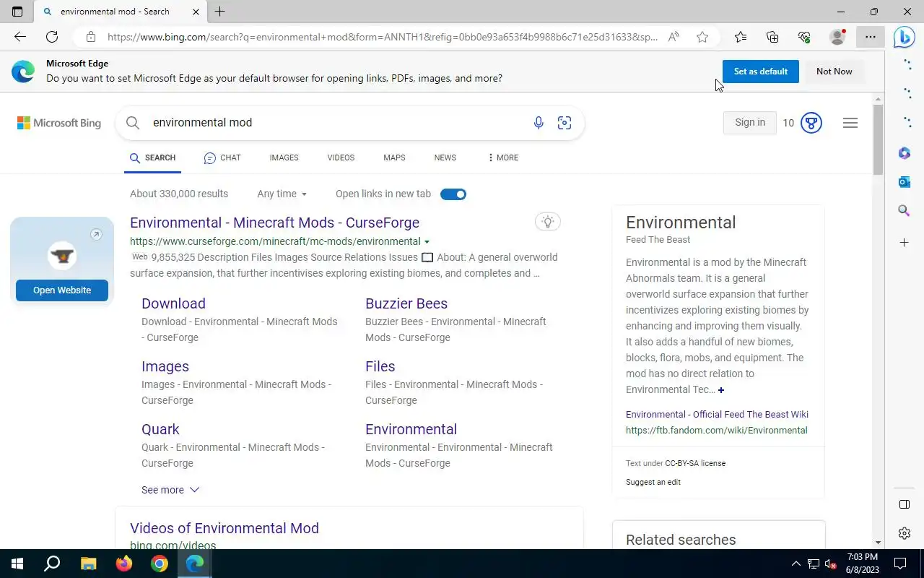Open Firefox from the taskbar
This screenshot has width=924, height=578.
(x=124, y=564)
